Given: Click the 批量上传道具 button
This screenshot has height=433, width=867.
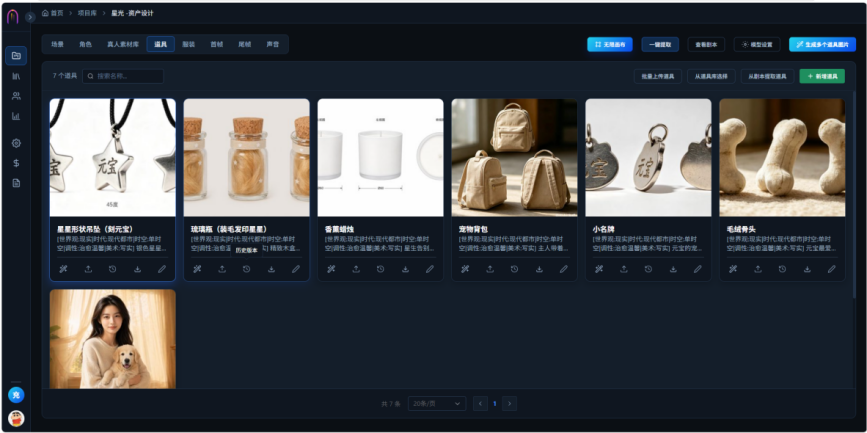Looking at the screenshot, I should point(657,76).
